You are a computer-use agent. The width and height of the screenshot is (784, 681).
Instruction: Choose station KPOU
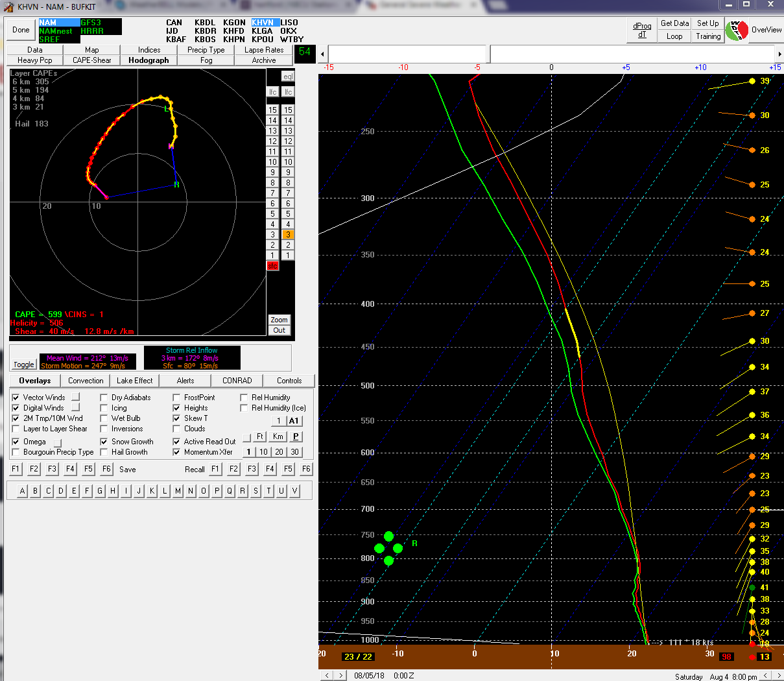tap(263, 40)
